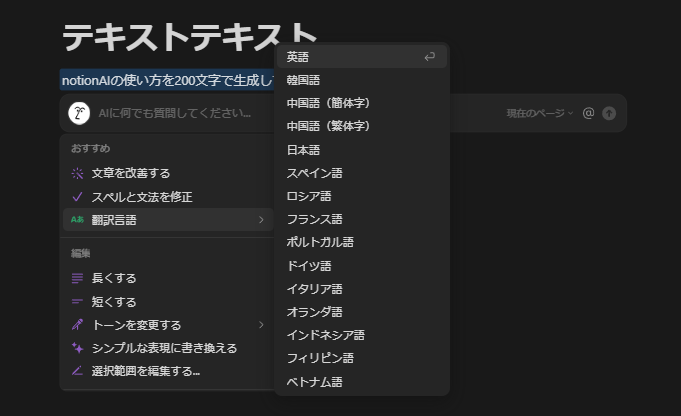Select フィリピン語

[x=362, y=358]
